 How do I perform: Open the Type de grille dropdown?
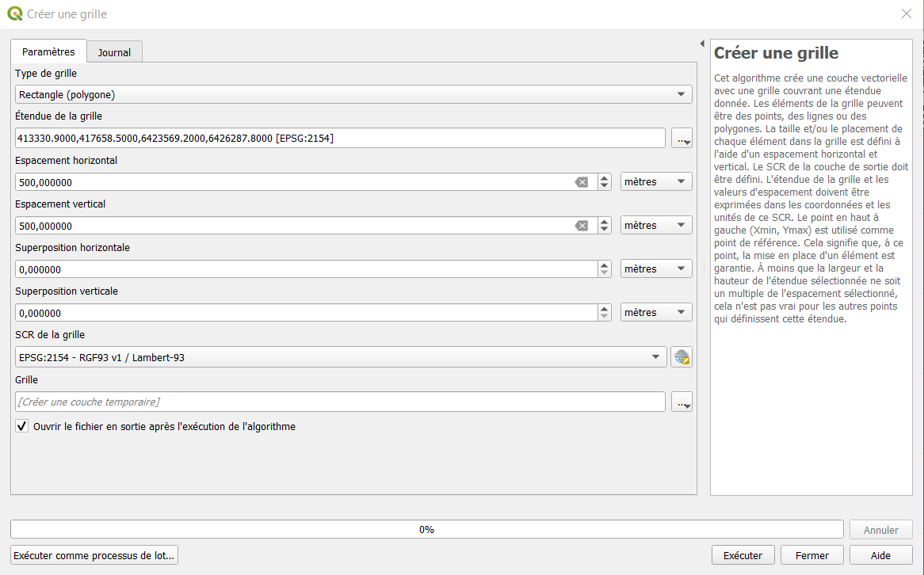tap(353, 94)
